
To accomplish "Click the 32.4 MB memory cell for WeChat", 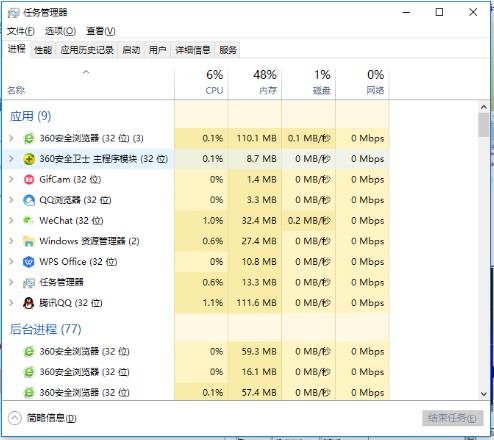I will 255,221.
